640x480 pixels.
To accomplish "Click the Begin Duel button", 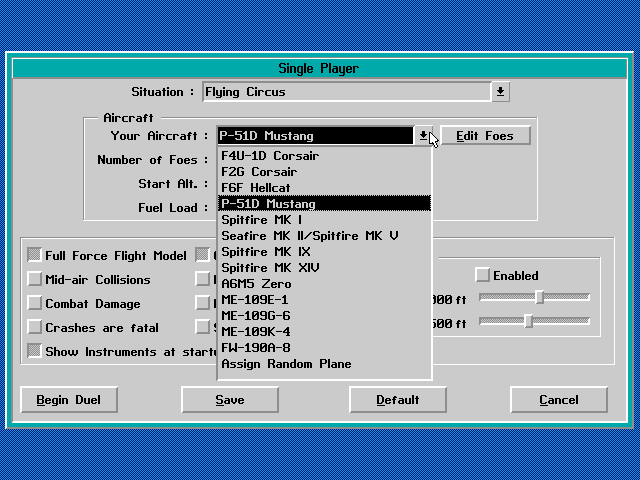I will coord(69,400).
